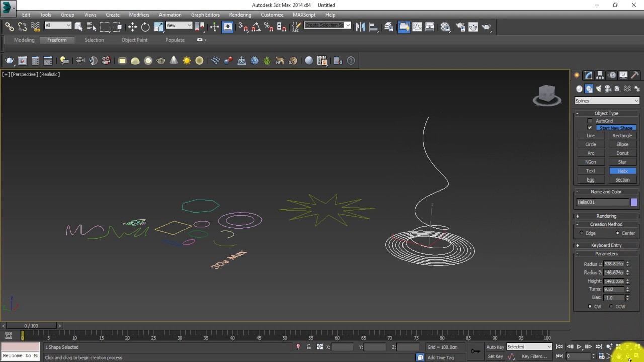Toggle the Auto Key button
The width and height of the screenshot is (644, 362).
click(x=495, y=347)
